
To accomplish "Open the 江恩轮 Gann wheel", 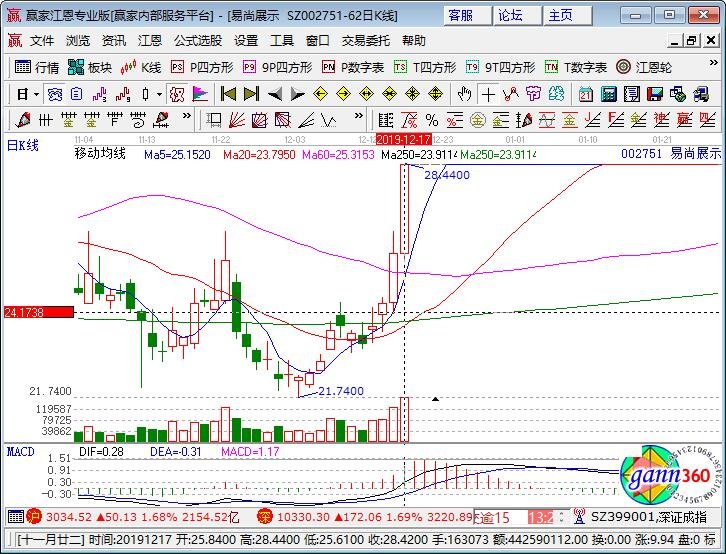I will coord(644,68).
